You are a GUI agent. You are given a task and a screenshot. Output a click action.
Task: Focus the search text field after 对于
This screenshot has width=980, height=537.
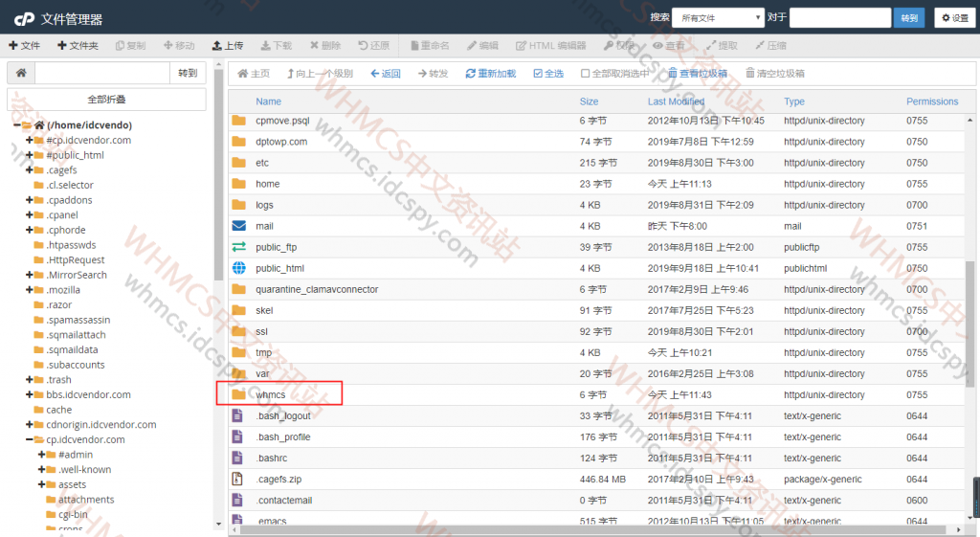click(x=840, y=18)
